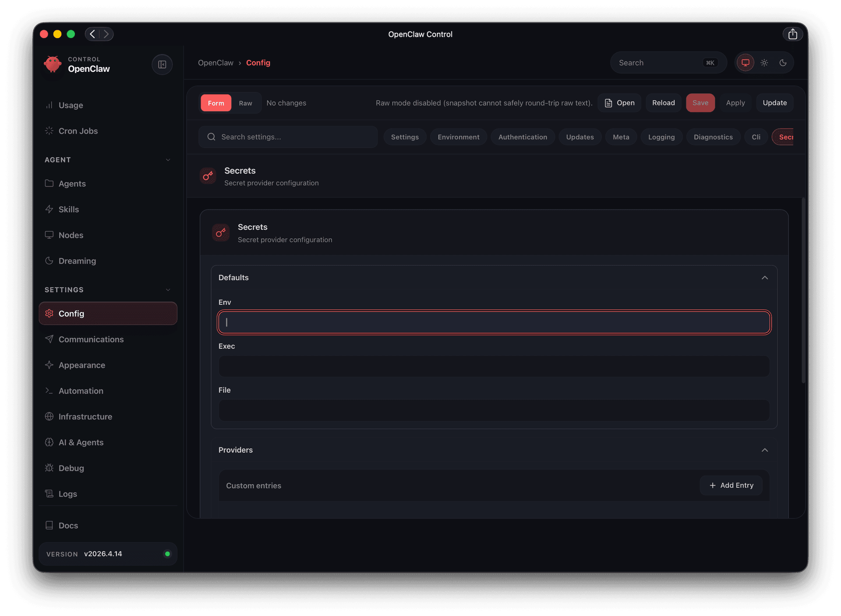
Task: Add Entry to custom providers
Action: click(x=731, y=485)
